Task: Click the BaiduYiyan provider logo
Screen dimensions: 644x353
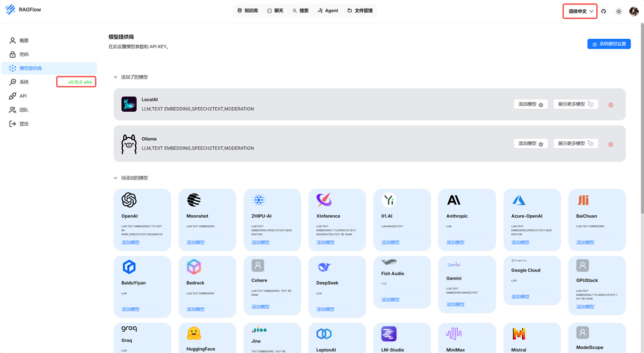Action: tap(129, 267)
